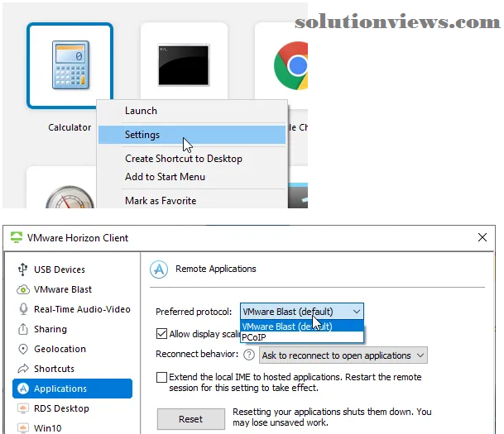This screenshot has width=504, height=434.
Task: Click the VMware Horizon Client title bar logo
Action: coord(17,237)
